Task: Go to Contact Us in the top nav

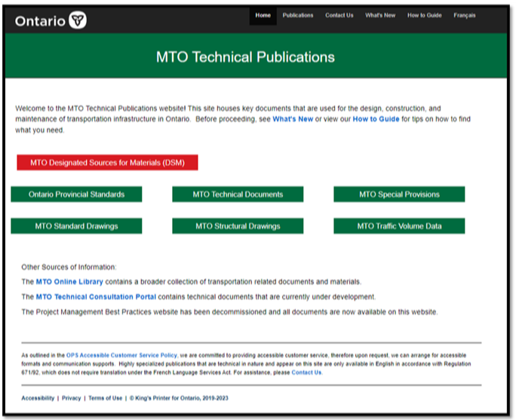Action: click(339, 16)
